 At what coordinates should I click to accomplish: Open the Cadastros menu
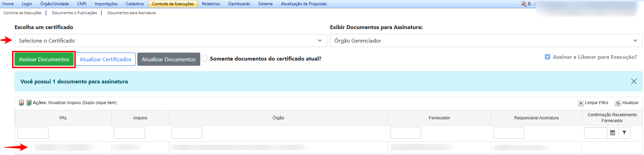click(135, 4)
